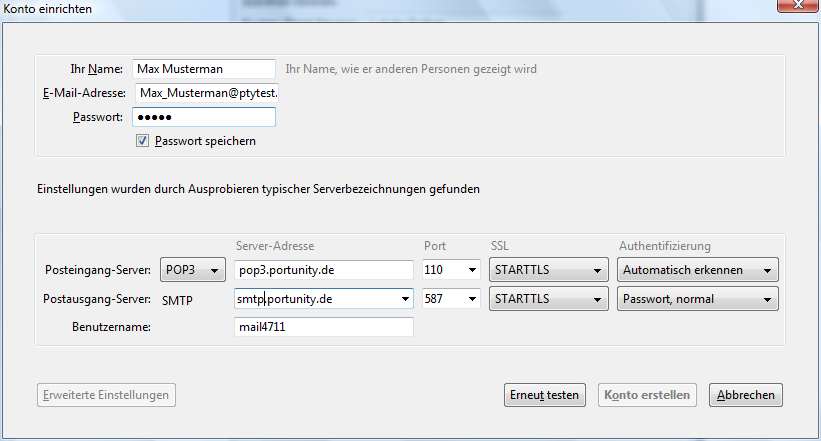Viewport: 821px width, 441px height.
Task: Expand the outgoing server port 587 dropdown
Action: (472, 298)
